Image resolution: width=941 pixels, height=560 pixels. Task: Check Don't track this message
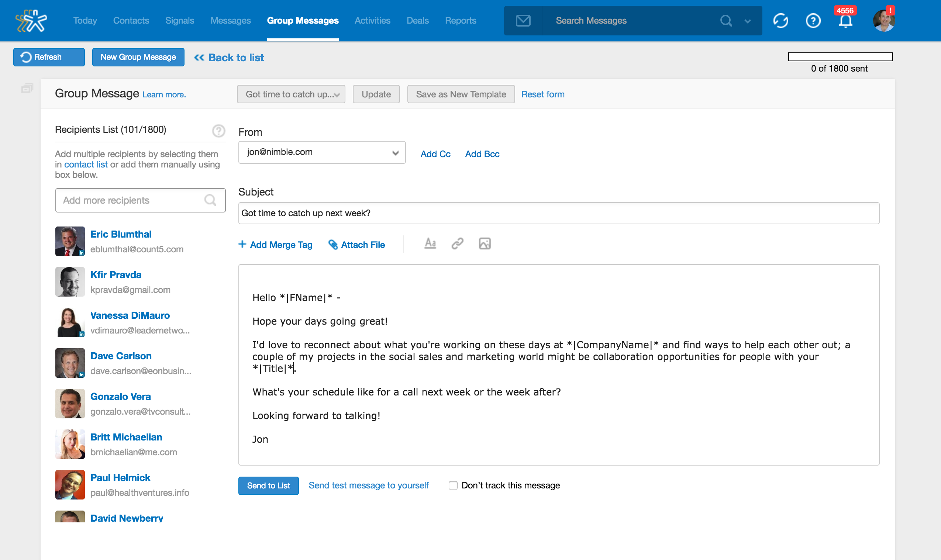(x=453, y=485)
